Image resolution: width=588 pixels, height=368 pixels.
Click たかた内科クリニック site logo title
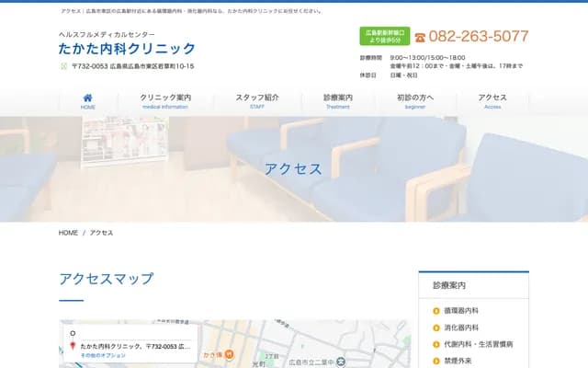[127, 49]
